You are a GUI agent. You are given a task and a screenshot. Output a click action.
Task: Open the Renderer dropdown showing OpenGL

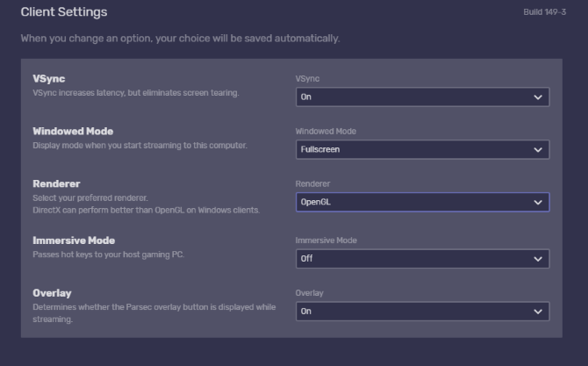[x=422, y=203]
